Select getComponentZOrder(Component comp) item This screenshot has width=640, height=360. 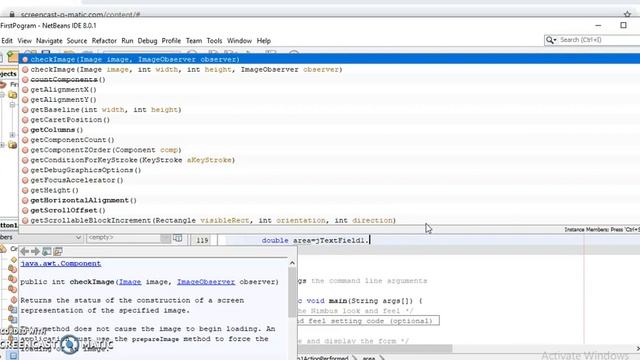329,150
